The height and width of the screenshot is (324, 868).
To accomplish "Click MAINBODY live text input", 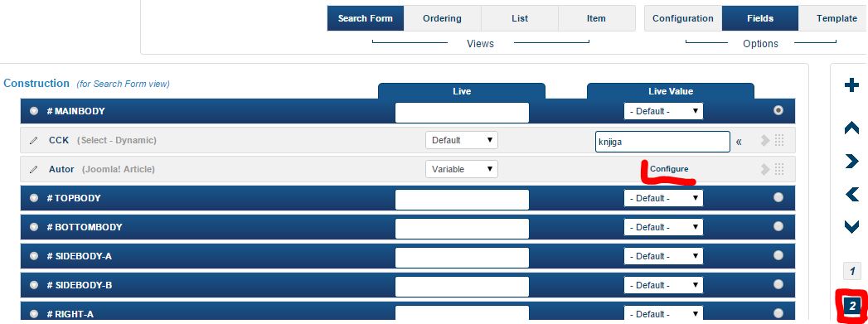I will (463, 112).
